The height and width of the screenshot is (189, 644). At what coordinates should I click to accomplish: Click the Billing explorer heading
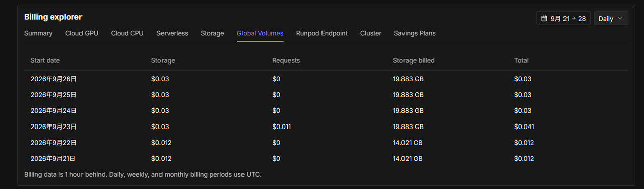click(x=53, y=17)
